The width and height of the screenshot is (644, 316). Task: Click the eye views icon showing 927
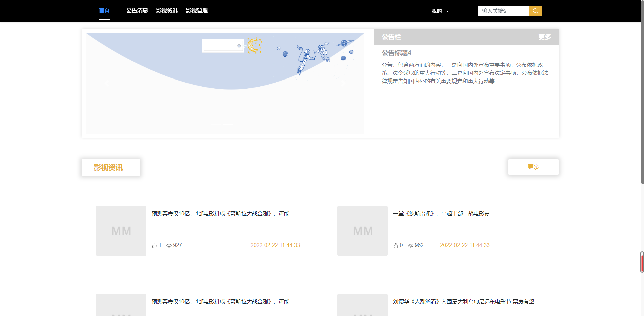click(169, 246)
